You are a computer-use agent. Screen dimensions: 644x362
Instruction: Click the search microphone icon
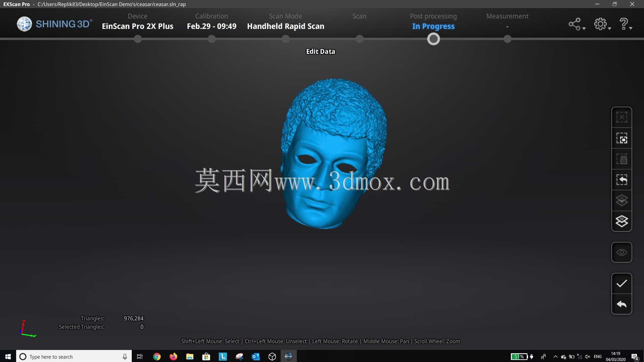[x=125, y=357]
